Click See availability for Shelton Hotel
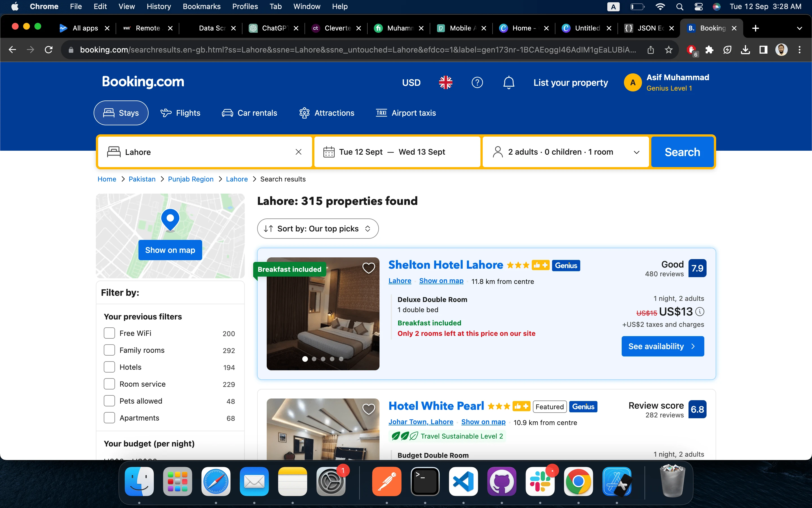 663,346
